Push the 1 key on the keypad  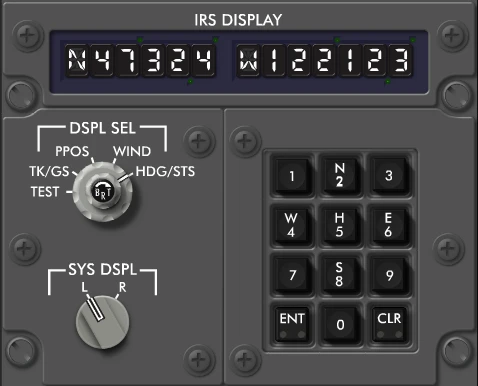click(x=292, y=176)
